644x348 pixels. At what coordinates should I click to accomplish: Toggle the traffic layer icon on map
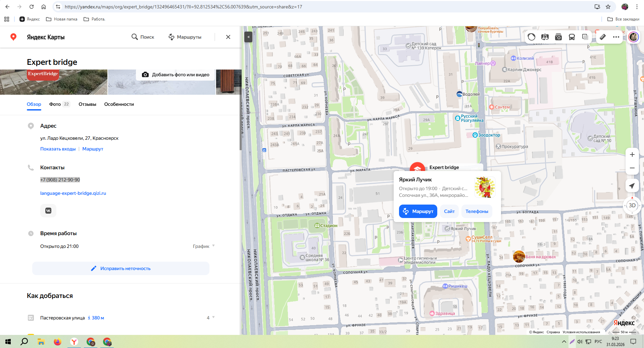[x=531, y=37]
